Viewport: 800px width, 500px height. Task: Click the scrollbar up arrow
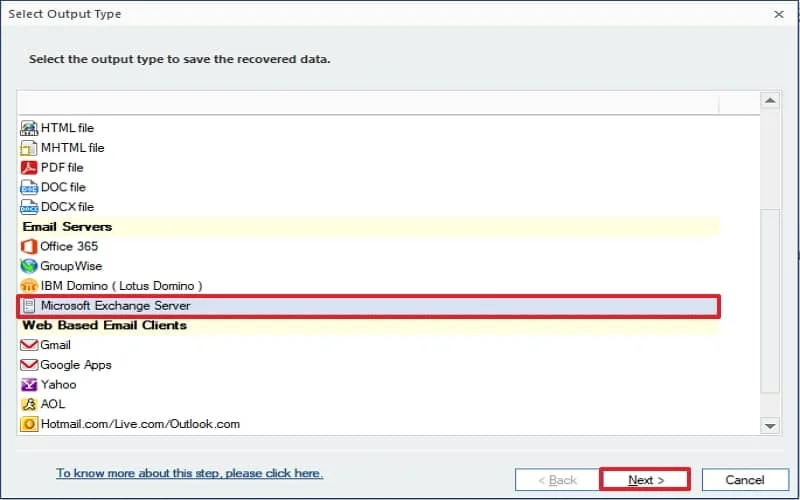770,100
